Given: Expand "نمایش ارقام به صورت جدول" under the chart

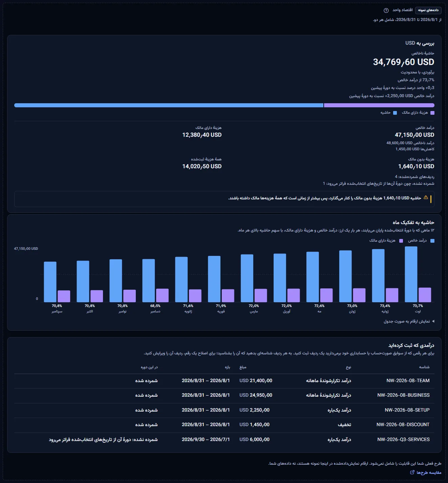Looking at the screenshot, I should coord(409,321).
